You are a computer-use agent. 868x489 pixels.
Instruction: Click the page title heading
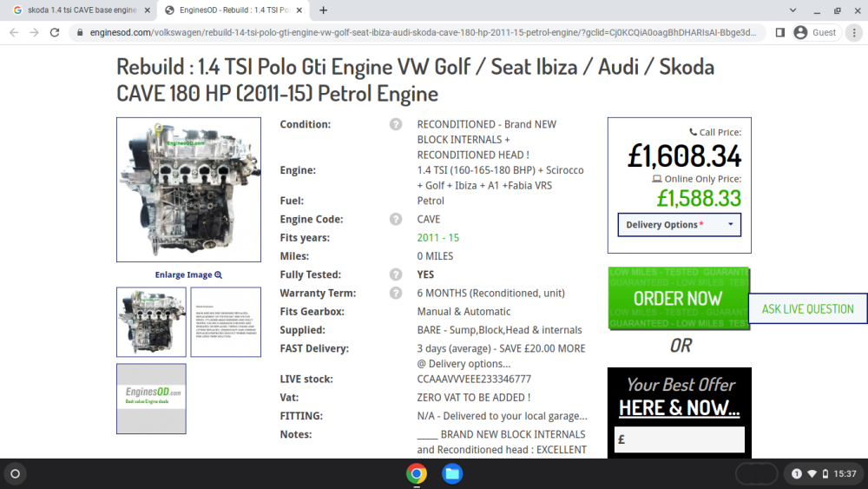click(x=415, y=80)
